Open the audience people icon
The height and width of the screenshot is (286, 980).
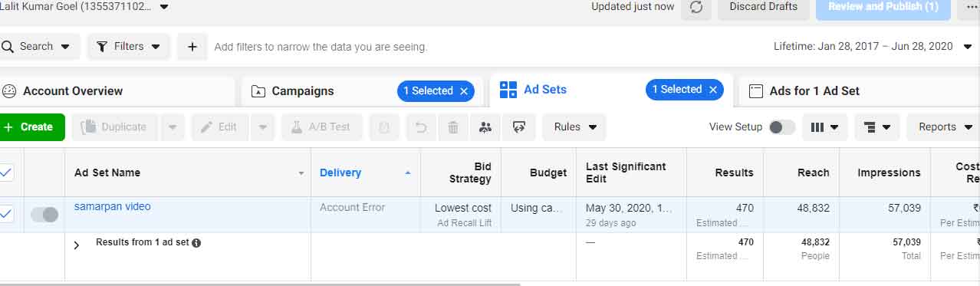tap(485, 127)
